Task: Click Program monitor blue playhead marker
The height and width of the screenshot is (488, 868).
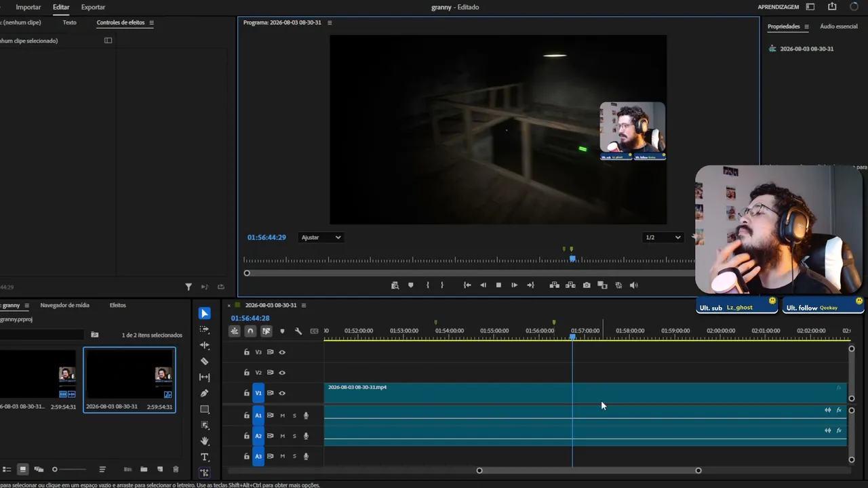Action: pos(572,259)
